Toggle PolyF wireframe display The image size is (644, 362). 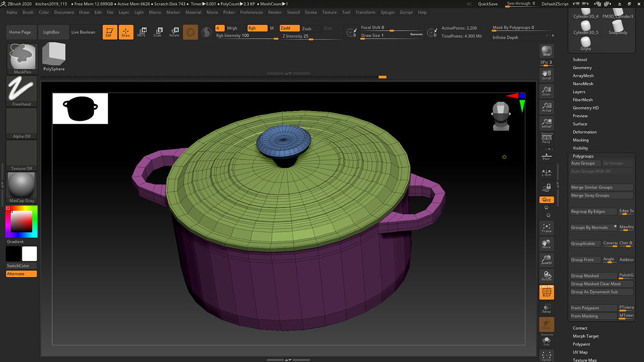tap(546, 292)
